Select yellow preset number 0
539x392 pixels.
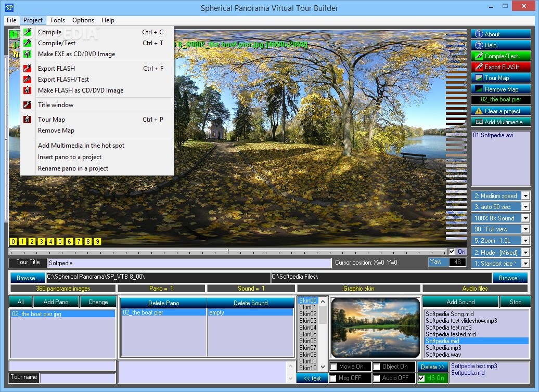[13, 242]
